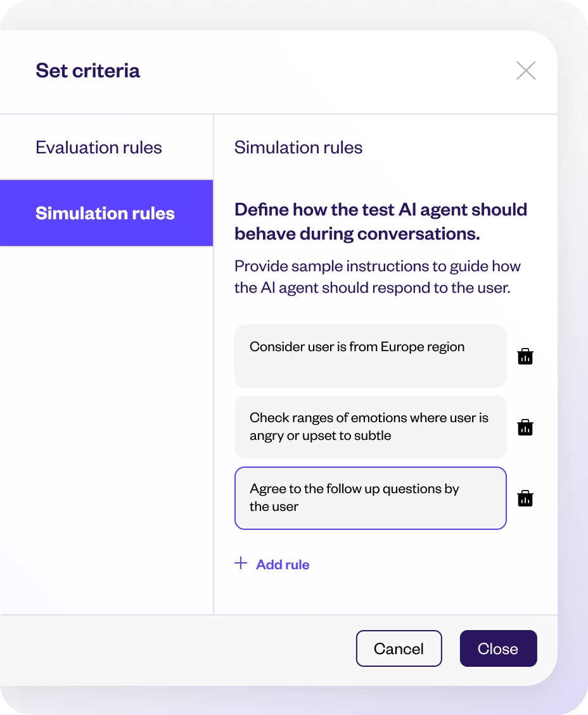The height and width of the screenshot is (715, 588).
Task: Click the 'Provide sample instructions' description text
Action: (378, 277)
